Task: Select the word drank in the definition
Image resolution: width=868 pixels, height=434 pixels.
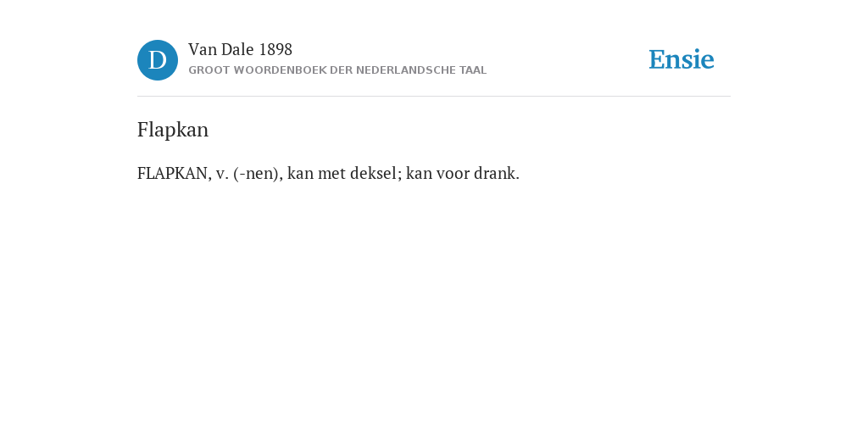Action: (492, 173)
